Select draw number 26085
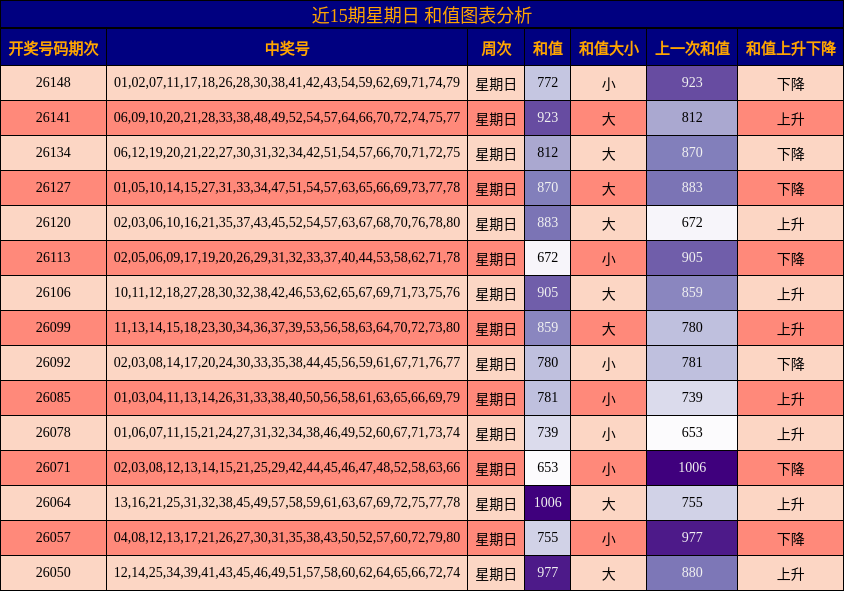Screen dimensions: 844x591 [x=53, y=398]
